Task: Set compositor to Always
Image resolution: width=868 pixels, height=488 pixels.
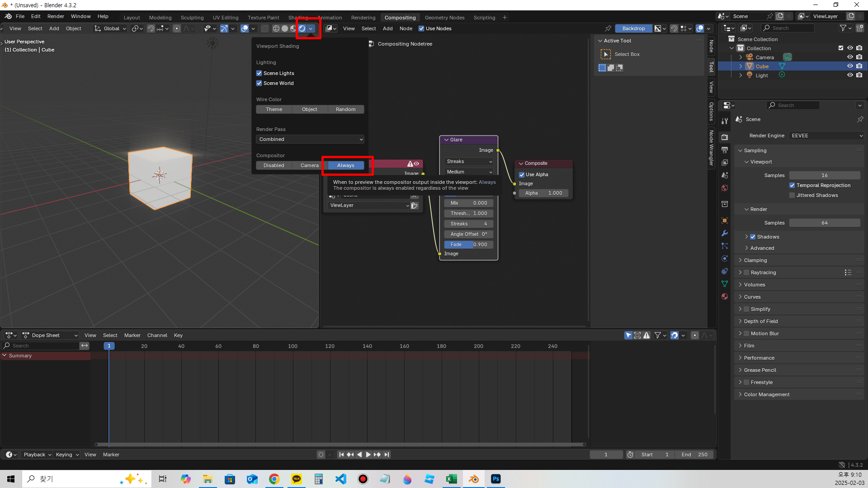Action: coord(346,165)
